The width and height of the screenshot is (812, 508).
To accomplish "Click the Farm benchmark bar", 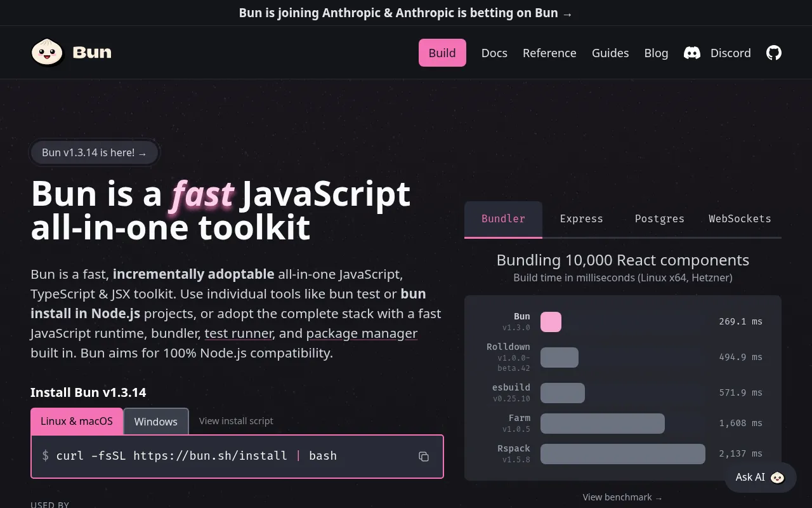I will pos(603,424).
